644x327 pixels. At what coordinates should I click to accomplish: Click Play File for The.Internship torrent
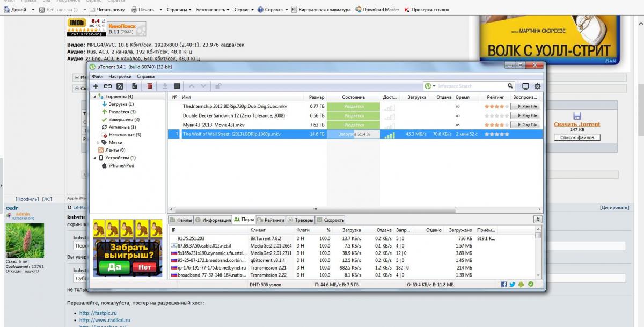pos(526,106)
